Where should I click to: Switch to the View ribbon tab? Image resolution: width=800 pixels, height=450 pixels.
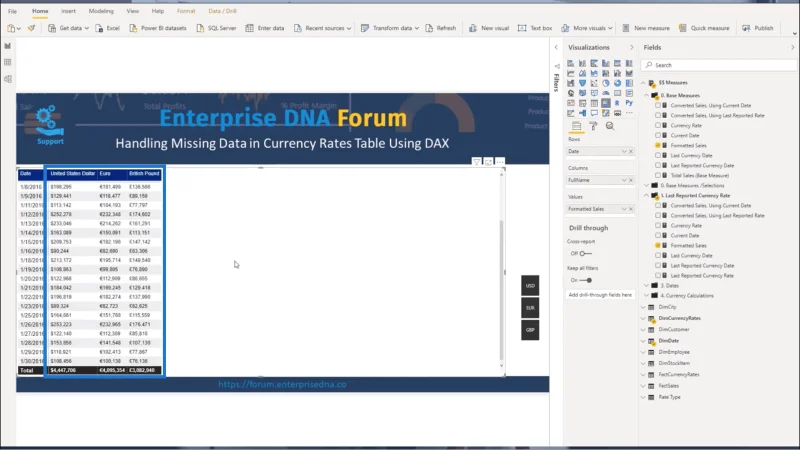pyautogui.click(x=133, y=11)
